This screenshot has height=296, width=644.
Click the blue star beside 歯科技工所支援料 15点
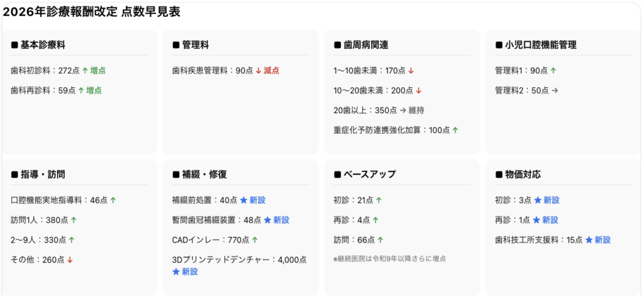(589, 240)
